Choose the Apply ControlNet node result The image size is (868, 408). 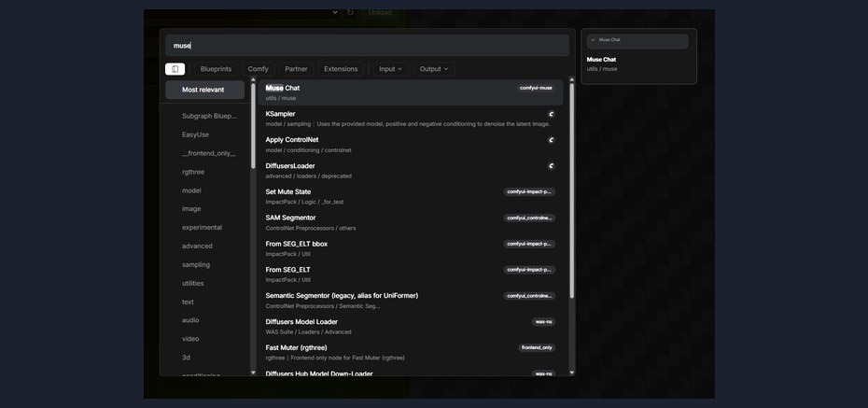point(411,145)
